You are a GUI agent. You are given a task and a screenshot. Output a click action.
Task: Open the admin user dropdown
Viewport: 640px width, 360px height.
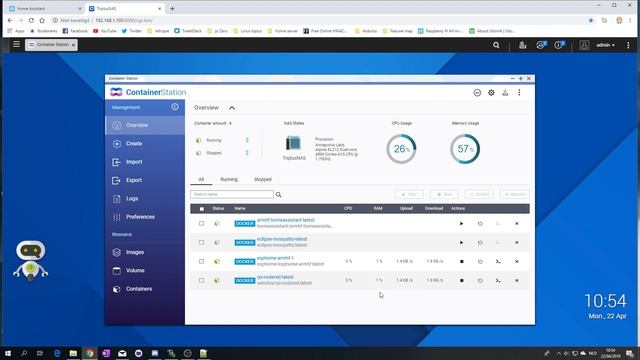[605, 45]
